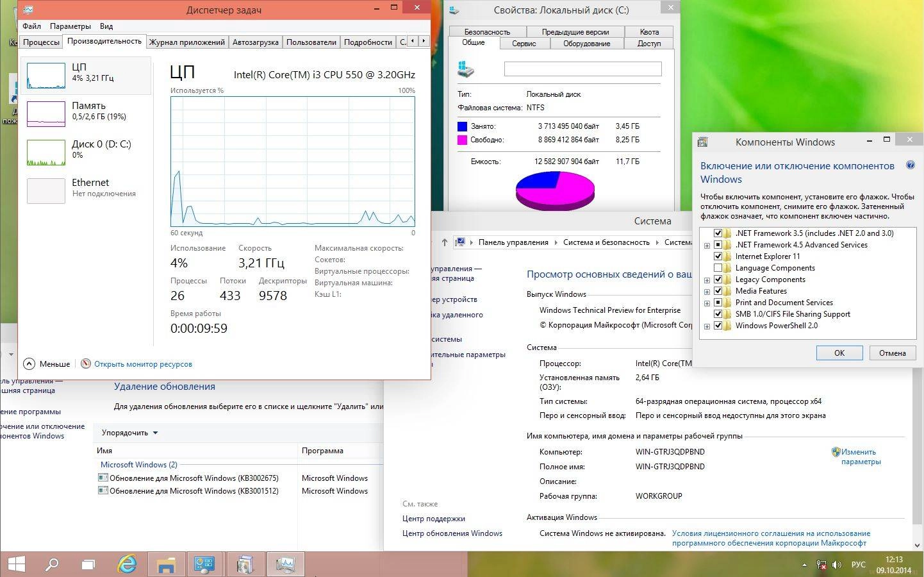This screenshot has height=577, width=924.
Task: Select update KB3001512 row
Action: (x=237, y=491)
